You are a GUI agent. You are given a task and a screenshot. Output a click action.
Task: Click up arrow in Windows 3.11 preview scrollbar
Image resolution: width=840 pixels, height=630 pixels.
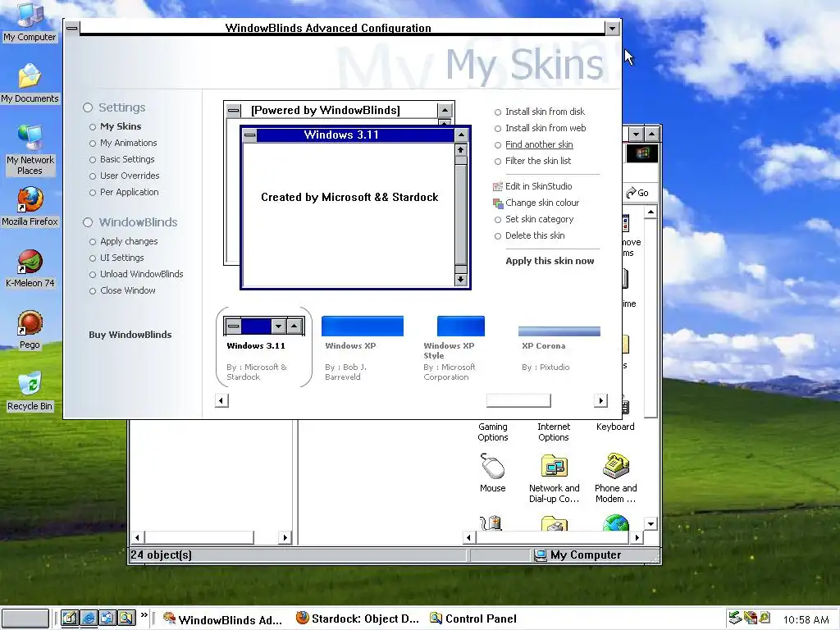461,151
